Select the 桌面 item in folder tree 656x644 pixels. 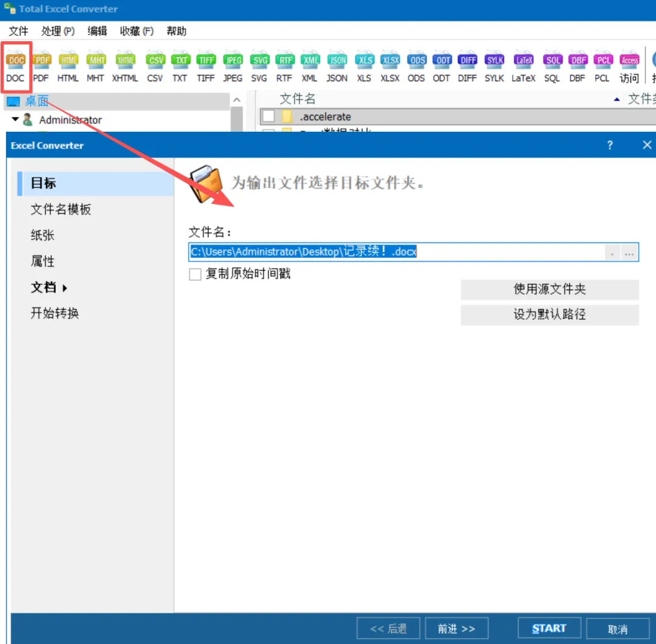click(x=36, y=101)
